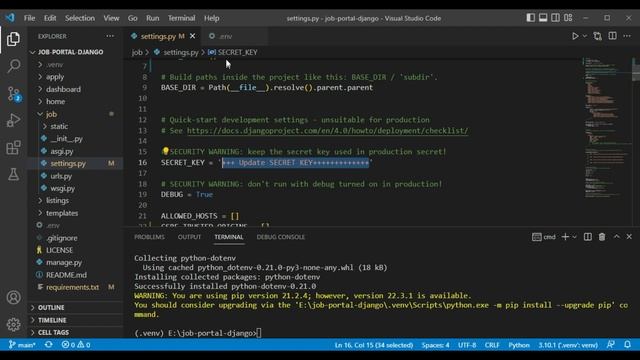
Task: Open Explorer Views and More Actions ellipsis
Action: [x=110, y=36]
